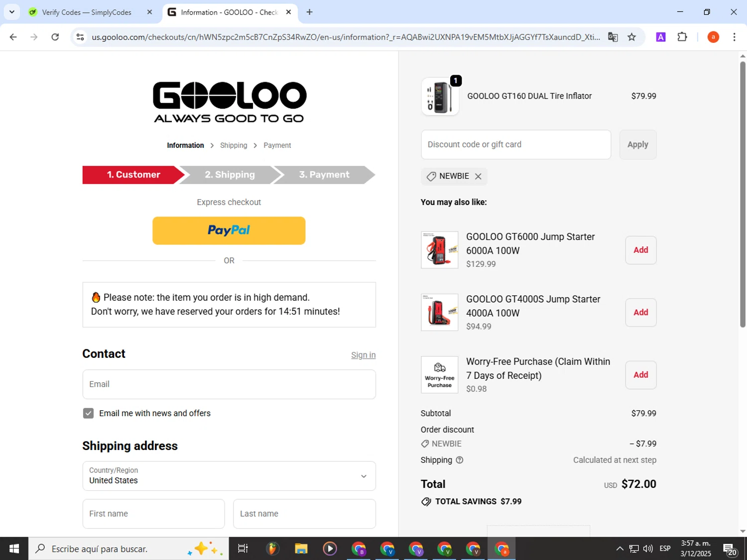
Task: Click the translate page icon
Action: click(x=613, y=37)
